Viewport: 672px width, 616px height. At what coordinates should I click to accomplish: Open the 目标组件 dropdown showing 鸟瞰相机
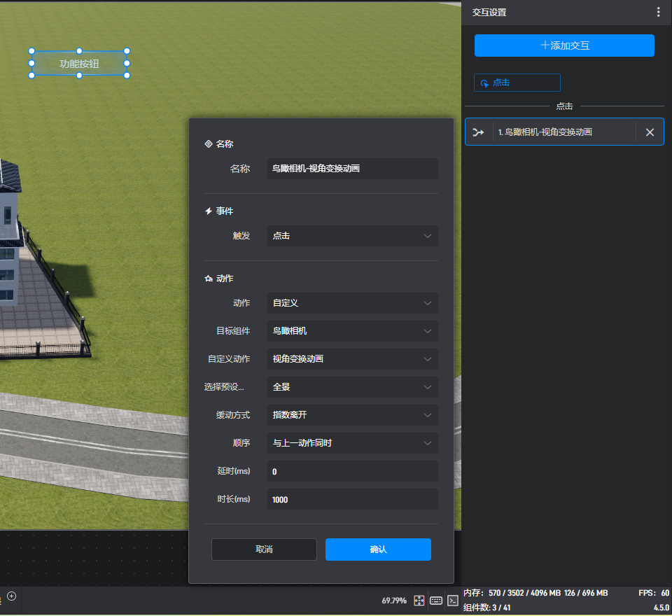tap(352, 331)
